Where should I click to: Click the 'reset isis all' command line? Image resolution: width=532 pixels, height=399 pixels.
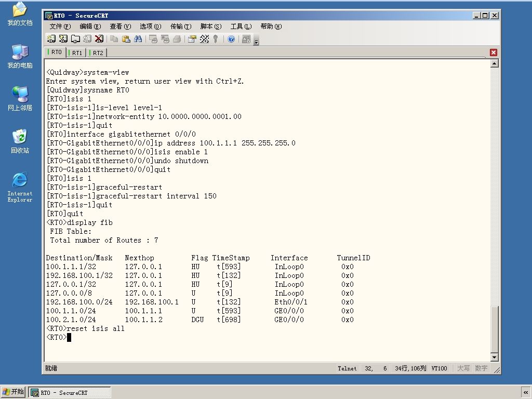pyautogui.click(x=85, y=328)
